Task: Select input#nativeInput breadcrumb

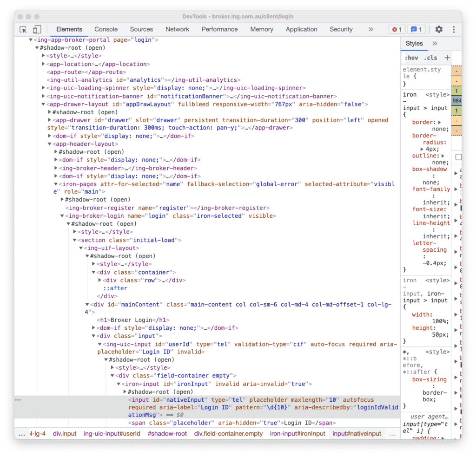Action: click(x=357, y=434)
